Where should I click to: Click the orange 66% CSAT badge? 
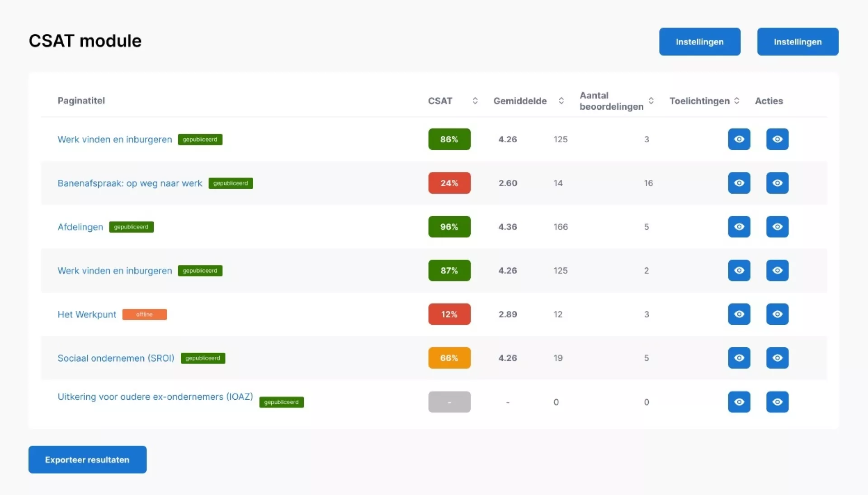(x=449, y=358)
